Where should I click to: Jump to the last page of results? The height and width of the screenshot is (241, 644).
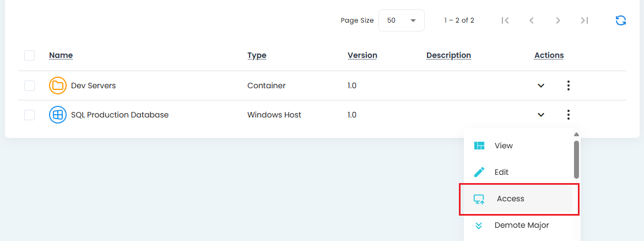point(585,20)
